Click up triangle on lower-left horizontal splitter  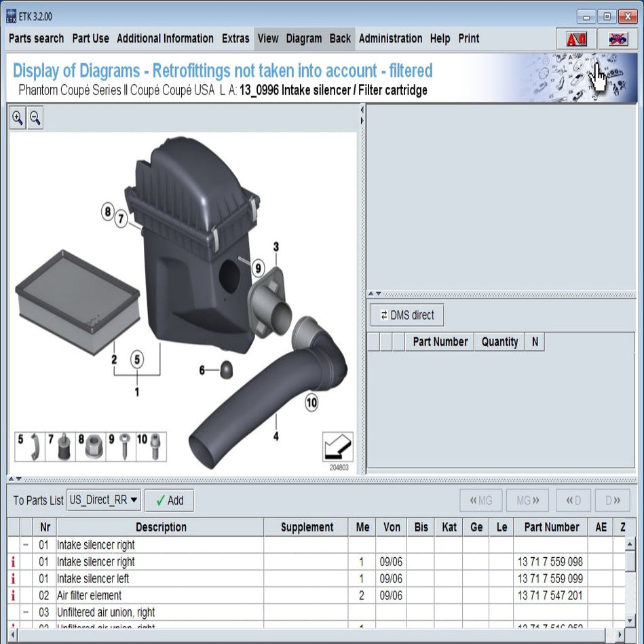11,479
